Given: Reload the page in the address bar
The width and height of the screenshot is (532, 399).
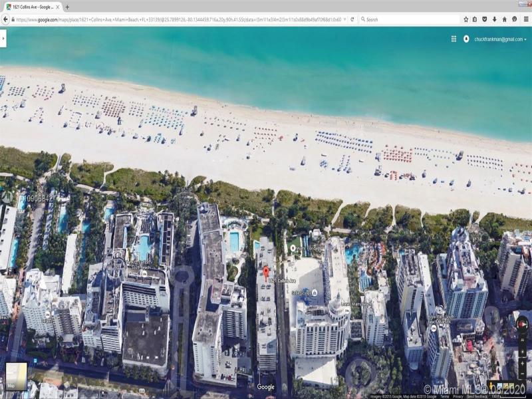Looking at the screenshot, I should tap(352, 19).
